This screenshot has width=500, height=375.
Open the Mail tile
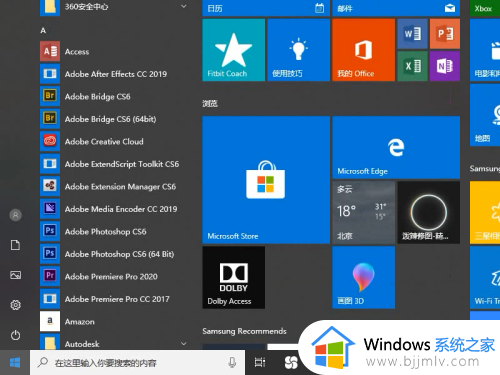click(x=396, y=8)
